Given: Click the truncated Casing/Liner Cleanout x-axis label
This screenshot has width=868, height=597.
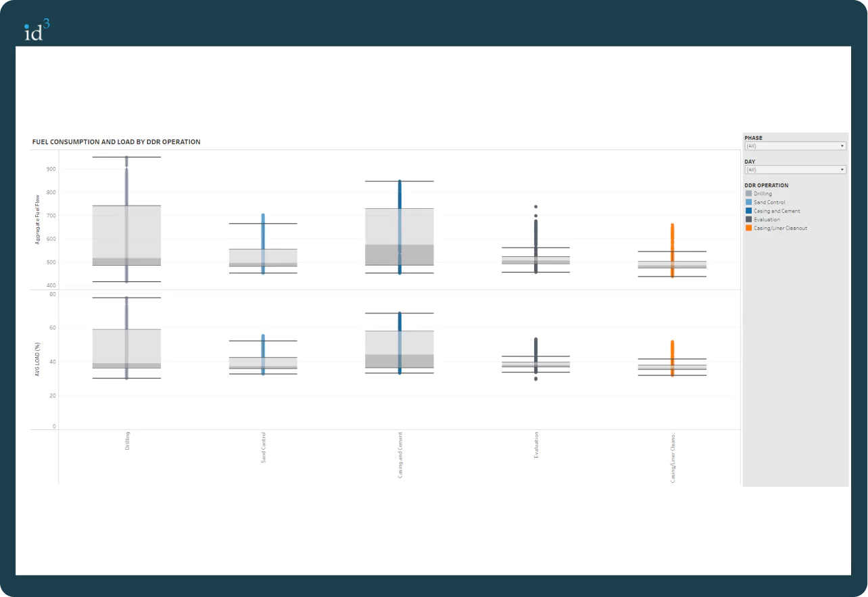Looking at the screenshot, I should coord(673,457).
